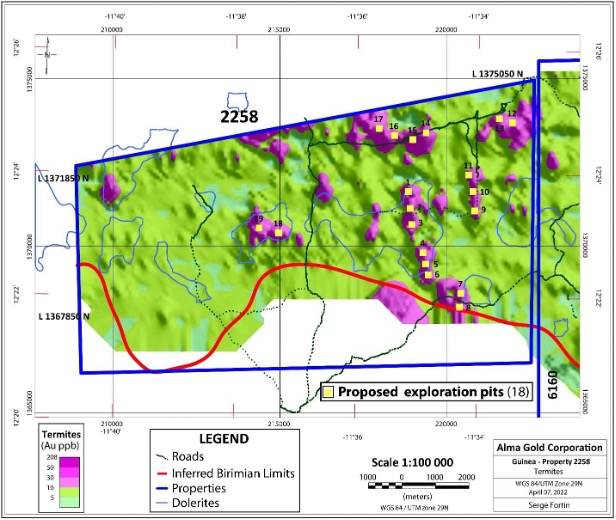Click the pit 9 yellow square

[x=474, y=210]
